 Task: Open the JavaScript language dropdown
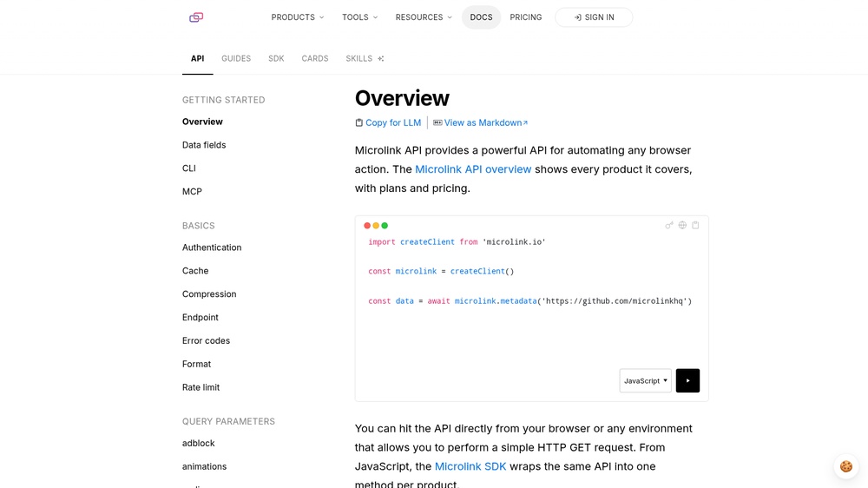[x=646, y=380]
